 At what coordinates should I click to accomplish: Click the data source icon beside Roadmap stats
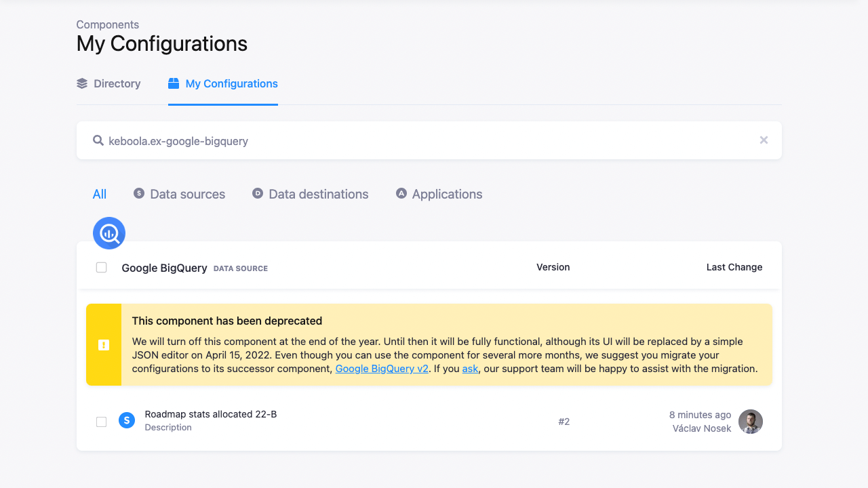pyautogui.click(x=127, y=420)
